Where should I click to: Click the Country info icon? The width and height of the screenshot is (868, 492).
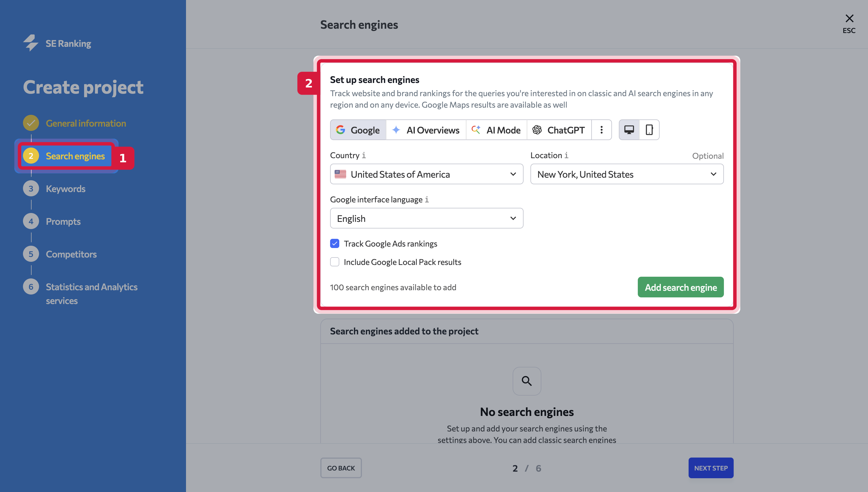coord(364,155)
